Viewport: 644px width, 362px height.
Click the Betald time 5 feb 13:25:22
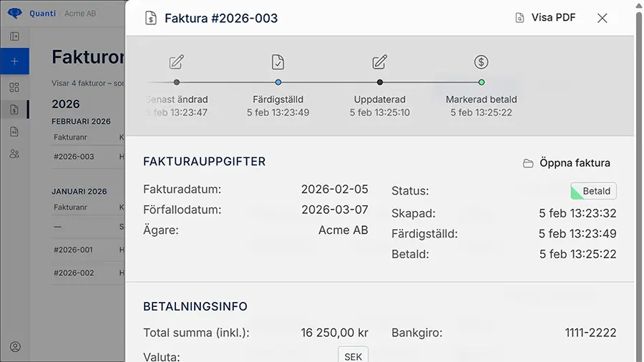coord(578,254)
